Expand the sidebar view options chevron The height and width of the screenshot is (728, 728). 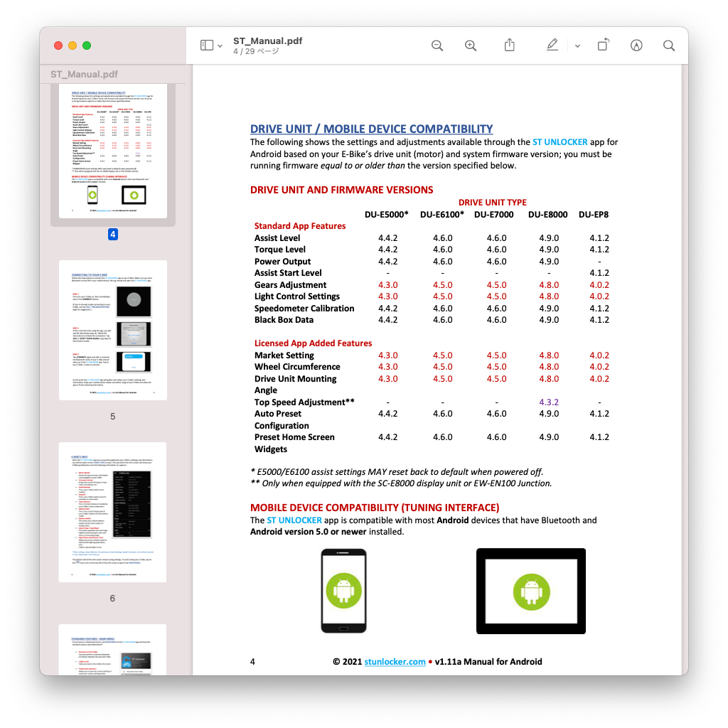click(220, 46)
